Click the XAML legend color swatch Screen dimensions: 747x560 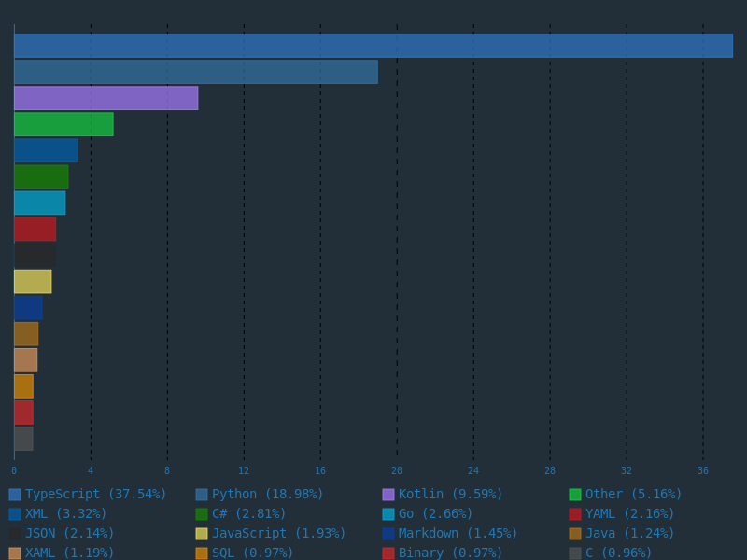click(15, 553)
